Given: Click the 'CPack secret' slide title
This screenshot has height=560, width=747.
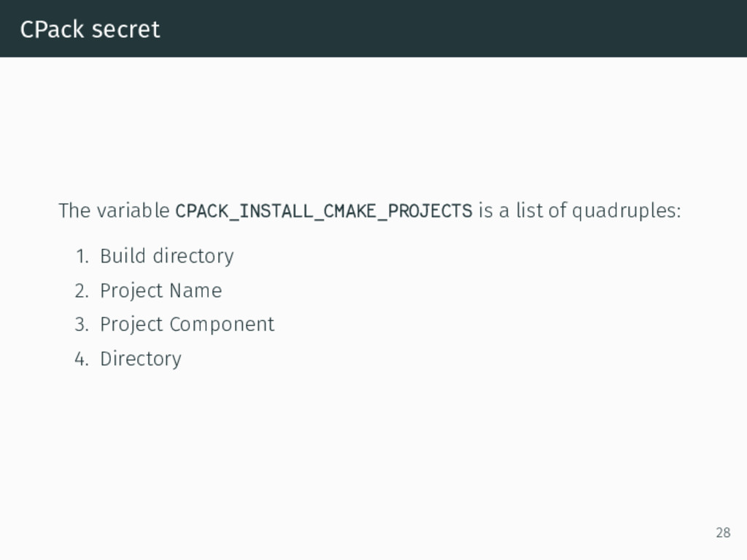Looking at the screenshot, I should click(90, 29).
